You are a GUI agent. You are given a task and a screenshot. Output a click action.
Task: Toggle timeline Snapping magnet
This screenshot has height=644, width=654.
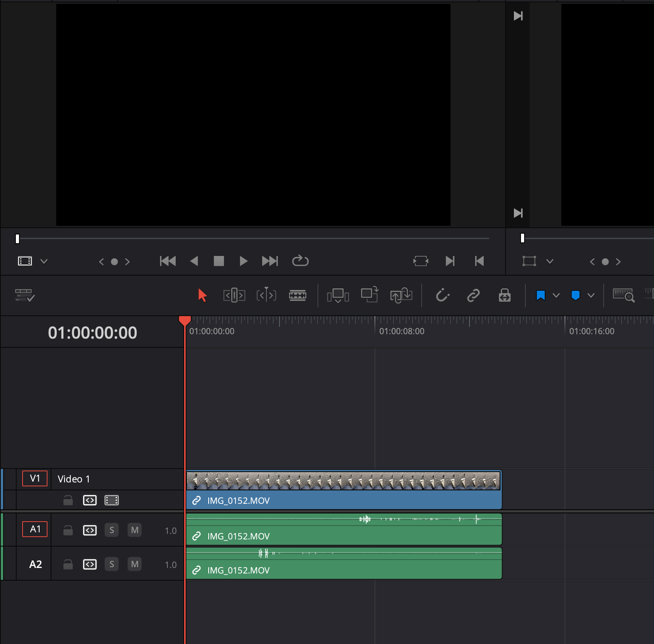pyautogui.click(x=442, y=295)
